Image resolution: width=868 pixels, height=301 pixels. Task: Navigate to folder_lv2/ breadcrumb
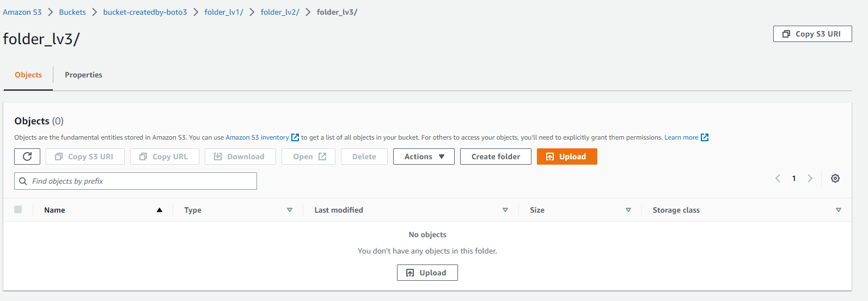pyautogui.click(x=280, y=12)
